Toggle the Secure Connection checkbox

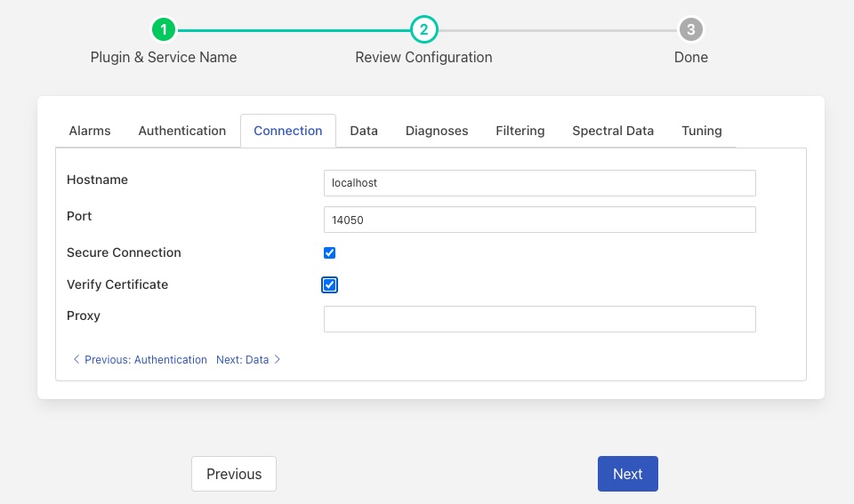pos(329,252)
